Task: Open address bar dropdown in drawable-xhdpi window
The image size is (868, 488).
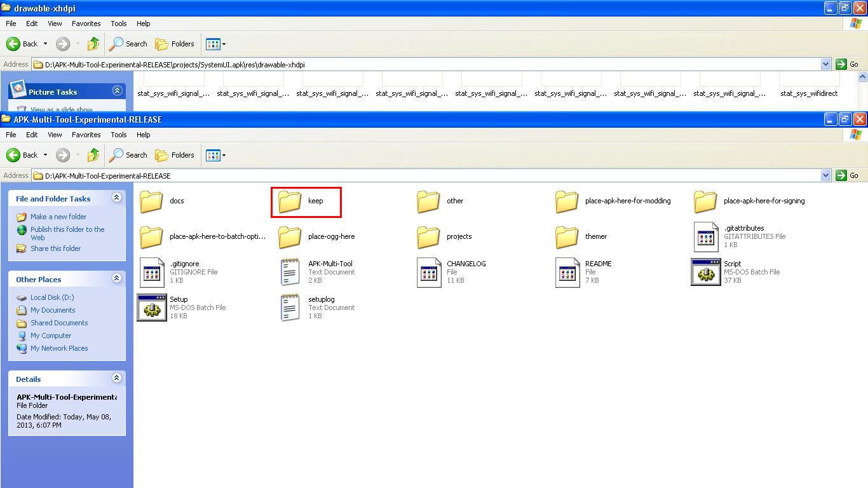Action: [825, 64]
